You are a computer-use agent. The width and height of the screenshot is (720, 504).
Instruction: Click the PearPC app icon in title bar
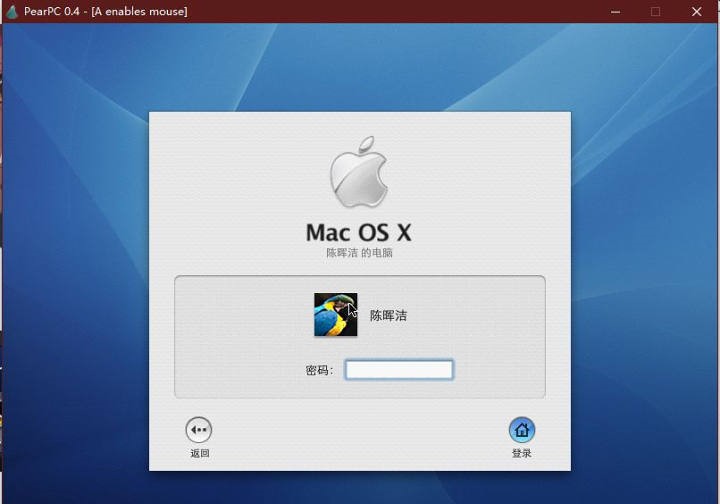point(11,11)
